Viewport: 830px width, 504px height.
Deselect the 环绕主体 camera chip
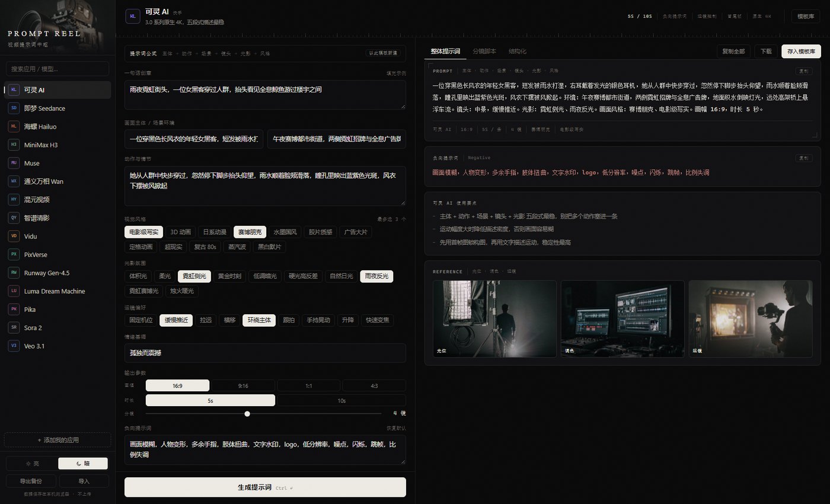pos(259,320)
